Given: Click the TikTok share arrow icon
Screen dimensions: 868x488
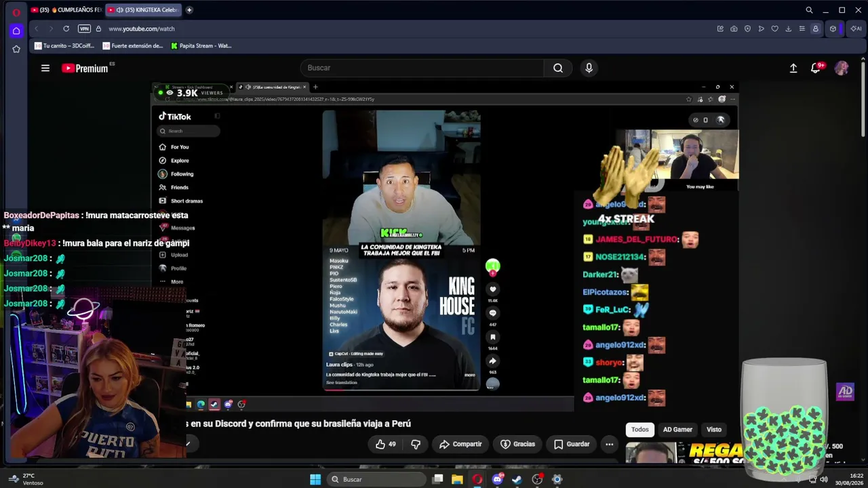Looking at the screenshot, I should tap(493, 361).
